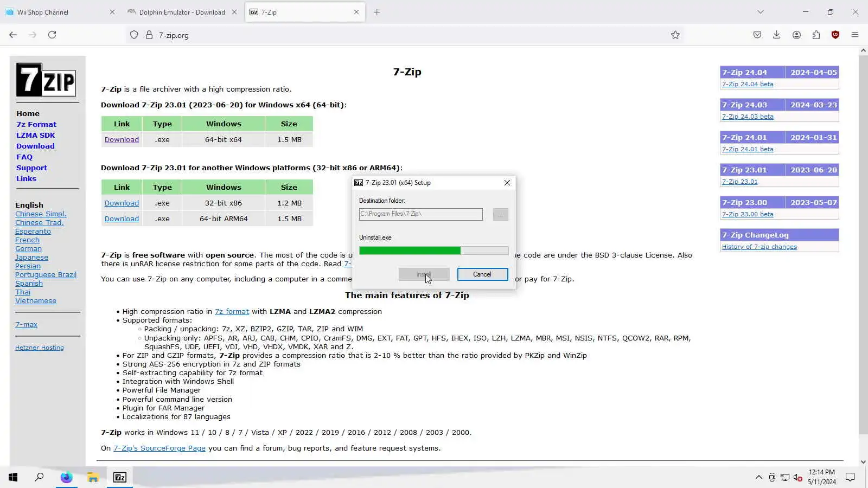Image resolution: width=868 pixels, height=488 pixels.
Task: Switch to the Wii Shop Channel tab
Action: point(60,12)
